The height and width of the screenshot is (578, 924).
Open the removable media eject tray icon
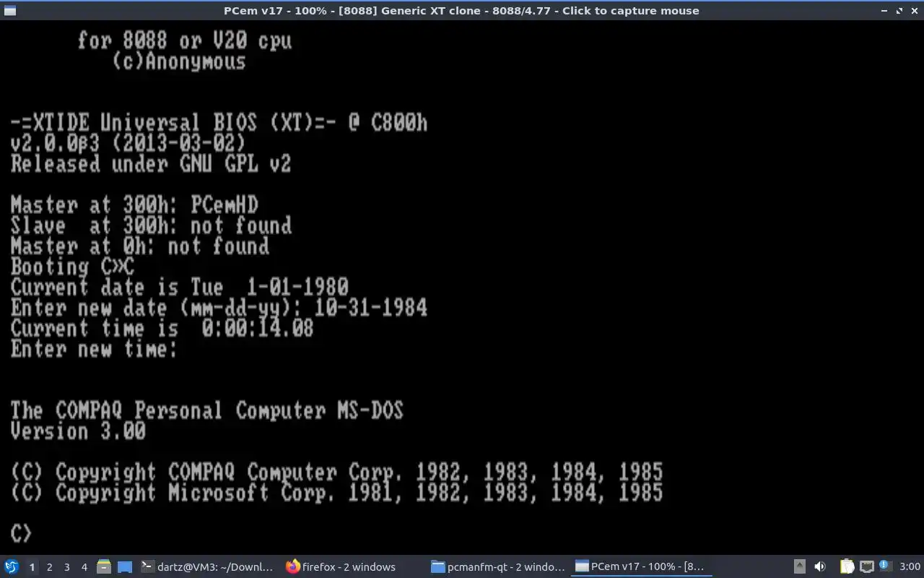[x=800, y=566]
